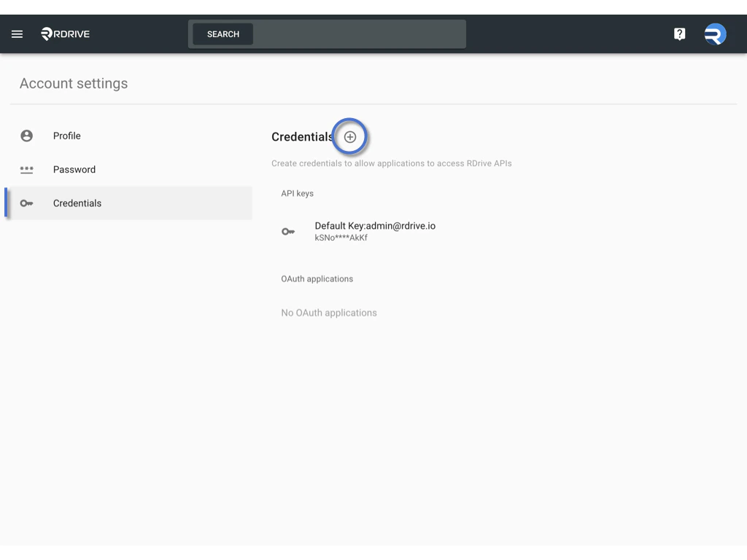Click the Default Key:admin@rdrive.io API key entry
The height and width of the screenshot is (560, 747).
[x=375, y=225]
